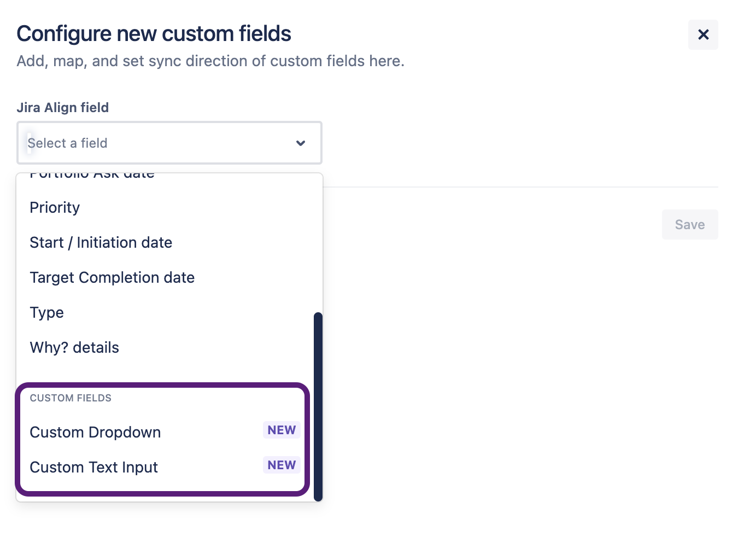
Task: Select Priority from the field list
Action: coord(55,207)
